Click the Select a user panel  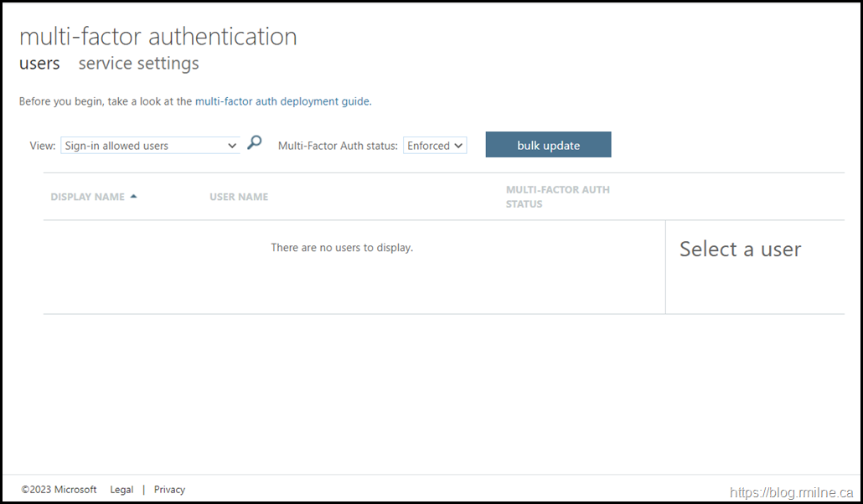coord(740,249)
